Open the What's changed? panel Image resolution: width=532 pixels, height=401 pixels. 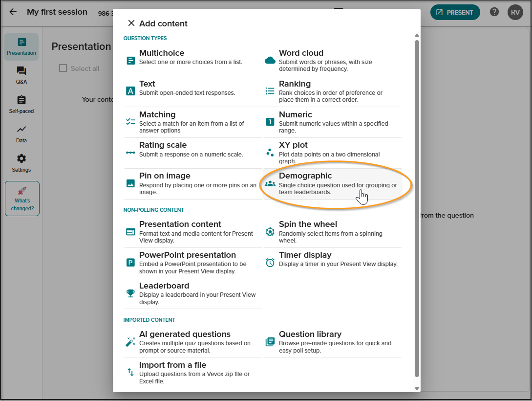click(x=22, y=199)
